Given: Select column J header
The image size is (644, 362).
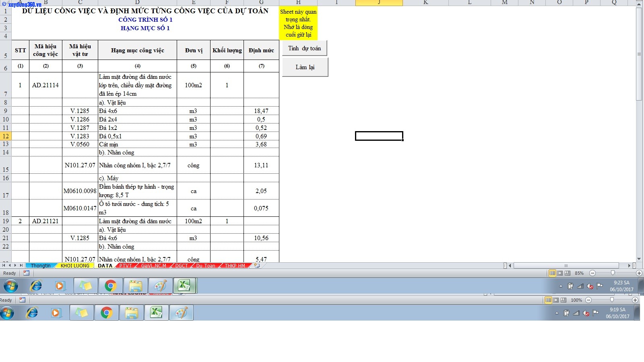Looking at the screenshot, I should point(378,3).
